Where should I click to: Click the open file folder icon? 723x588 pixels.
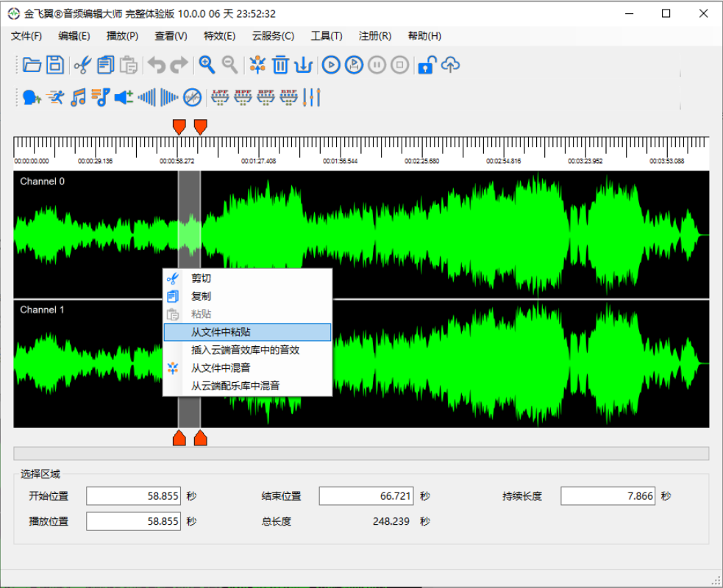click(x=32, y=65)
